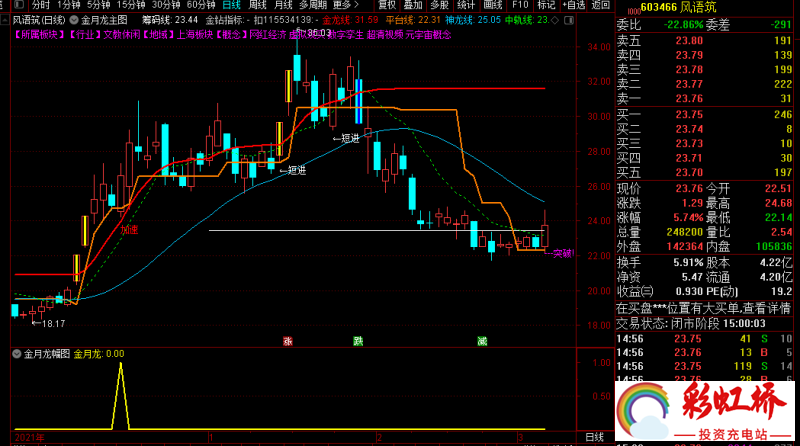The image size is (800, 446).
Task: Select the 5分钟 chart period
Action: [98, 5]
